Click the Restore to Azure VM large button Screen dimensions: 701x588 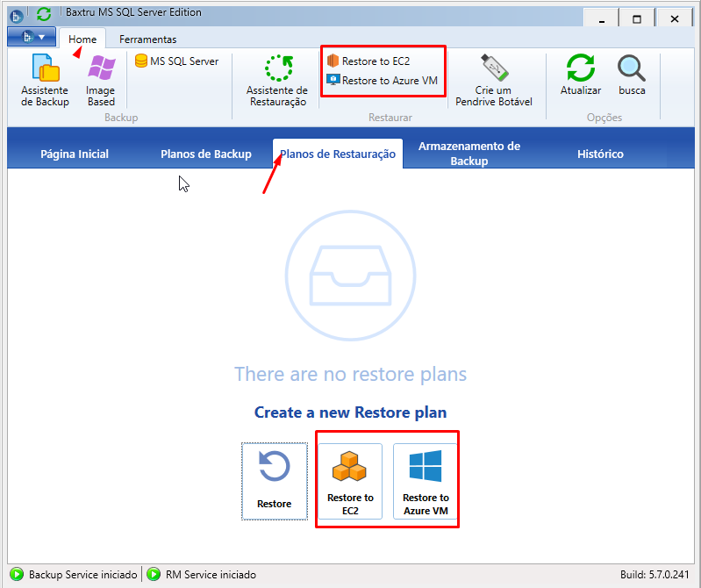(426, 481)
